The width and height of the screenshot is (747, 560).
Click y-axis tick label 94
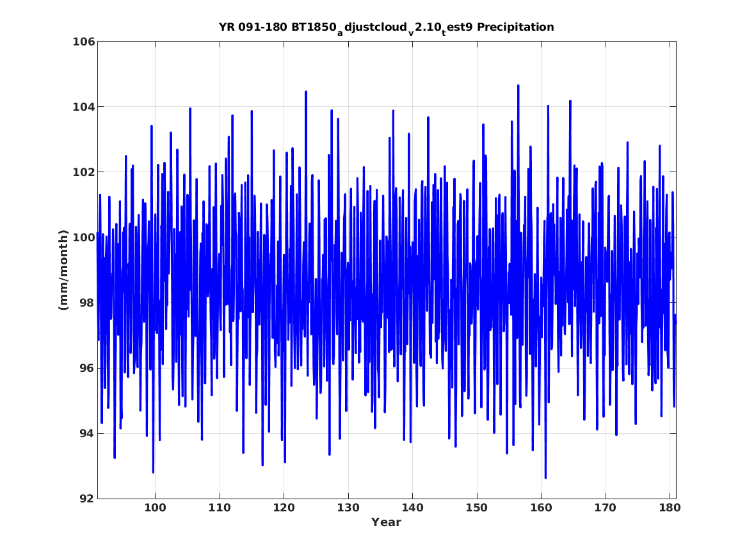pyautogui.click(x=87, y=433)
